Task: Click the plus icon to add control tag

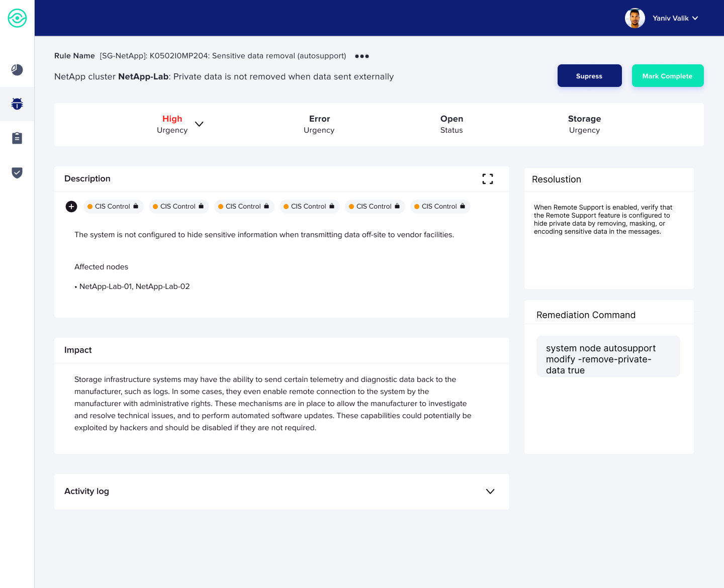Action: (x=71, y=207)
